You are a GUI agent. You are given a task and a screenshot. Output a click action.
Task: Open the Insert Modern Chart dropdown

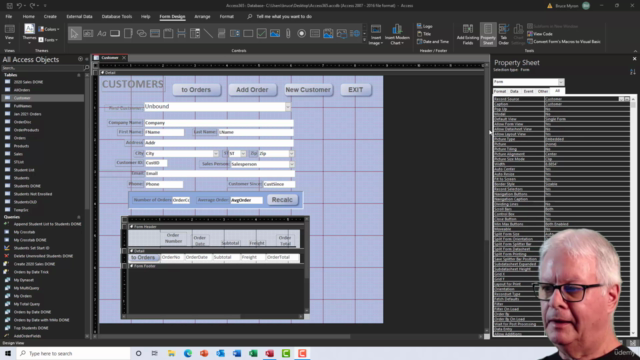[x=397, y=35]
